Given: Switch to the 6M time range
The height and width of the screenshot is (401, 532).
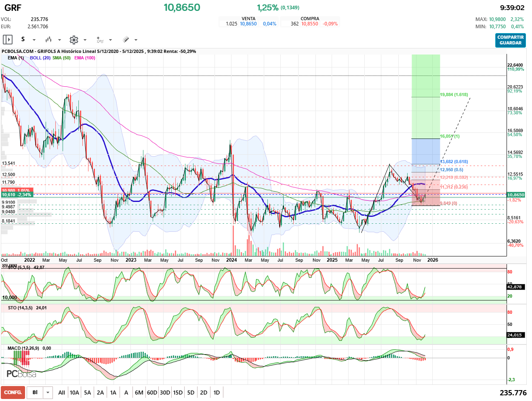Looking at the screenshot, I should (139, 393).
